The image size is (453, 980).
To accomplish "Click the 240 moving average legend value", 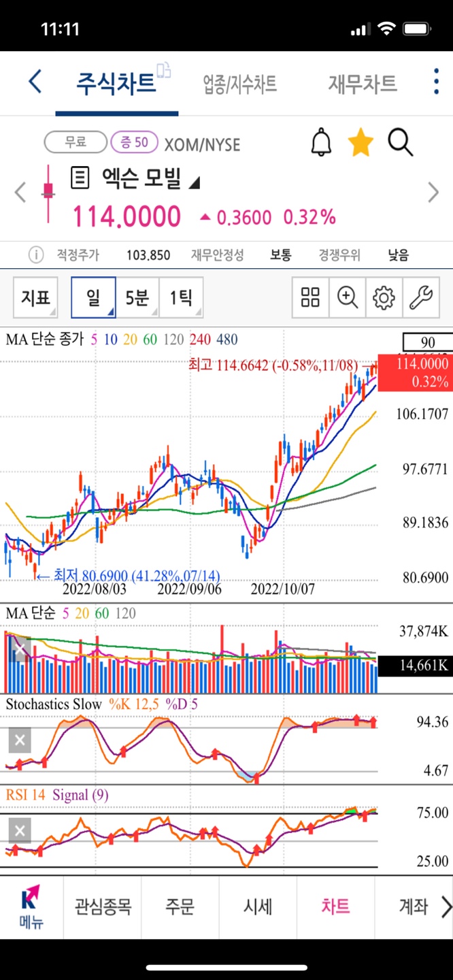I will click(x=200, y=339).
